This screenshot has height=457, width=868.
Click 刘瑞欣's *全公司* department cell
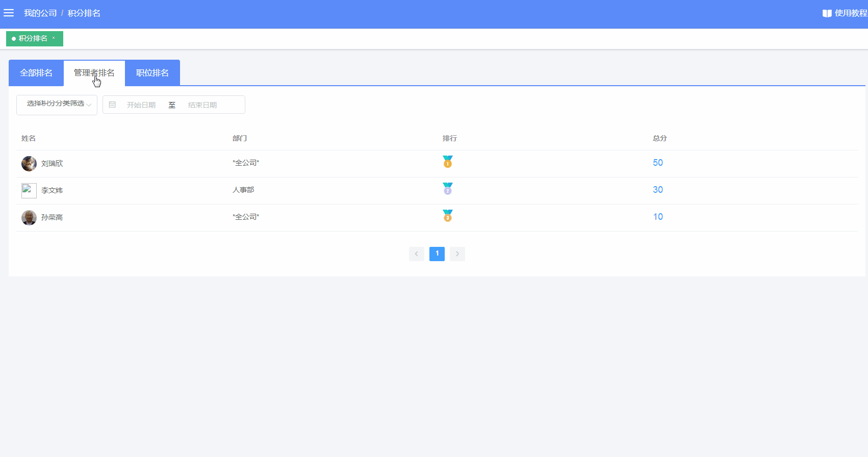pos(246,163)
